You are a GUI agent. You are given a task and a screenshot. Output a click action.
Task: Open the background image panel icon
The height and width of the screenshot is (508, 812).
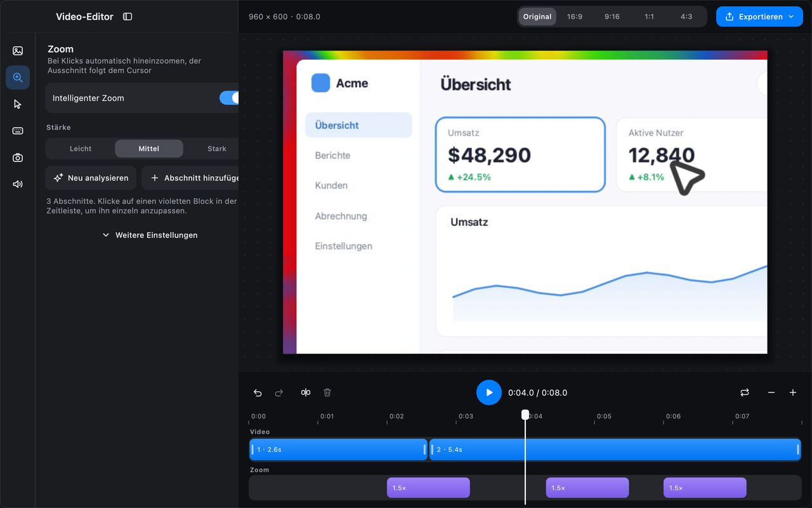tap(18, 51)
